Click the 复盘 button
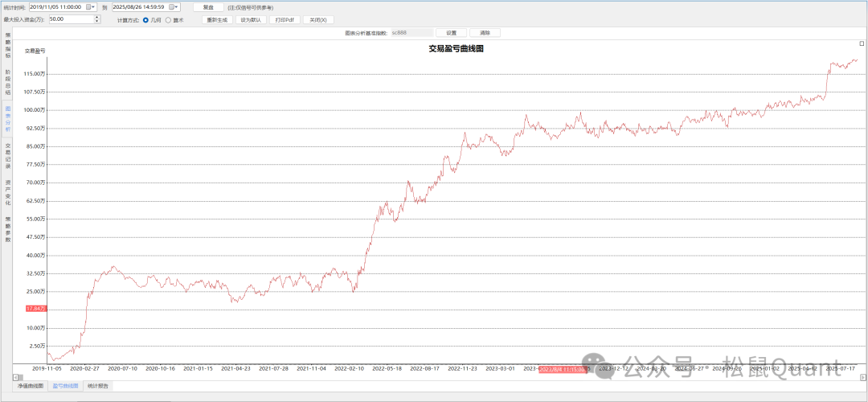This screenshot has width=868, height=402. pos(208,7)
